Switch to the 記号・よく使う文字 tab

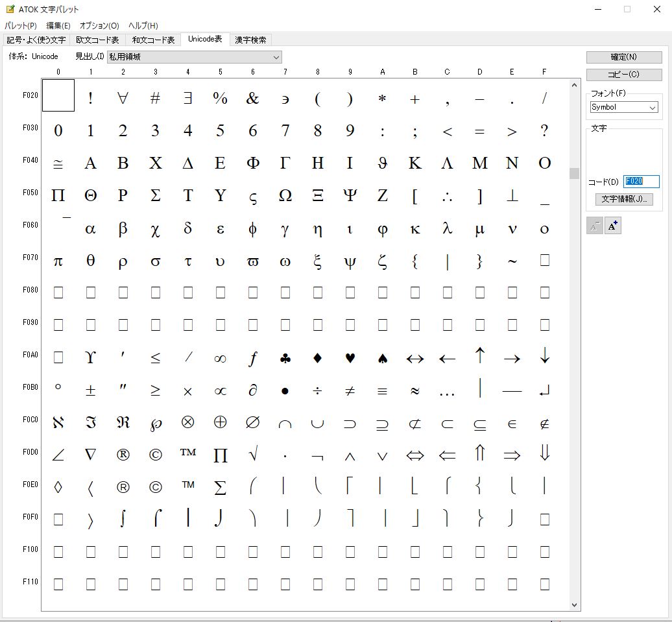point(36,40)
